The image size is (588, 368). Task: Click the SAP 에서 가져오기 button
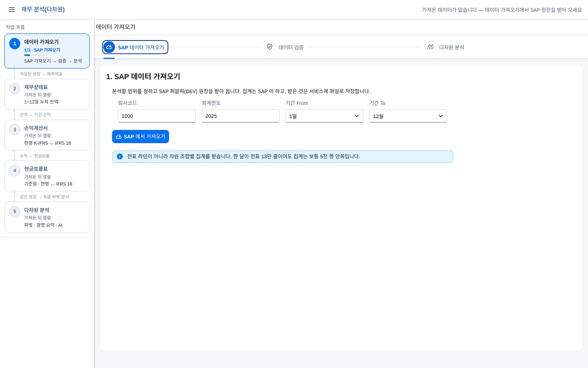[140, 137]
